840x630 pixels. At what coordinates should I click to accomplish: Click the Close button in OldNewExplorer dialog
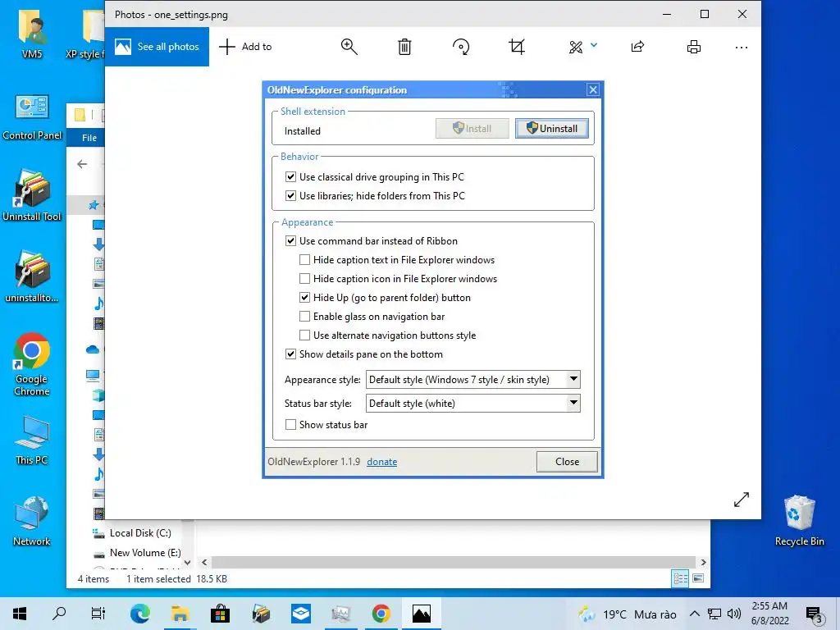pyautogui.click(x=567, y=462)
